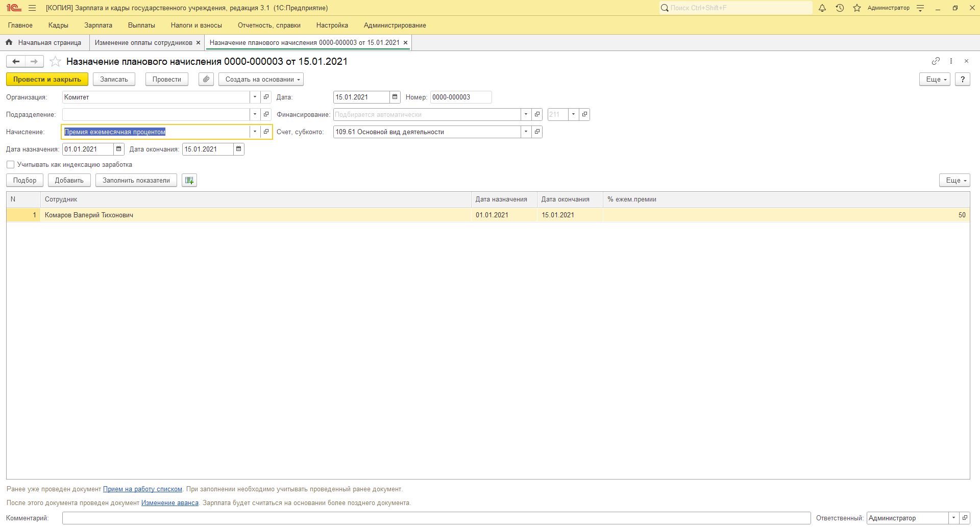980x528 pixels.
Task: Go forward with the right arrow
Action: point(34,62)
